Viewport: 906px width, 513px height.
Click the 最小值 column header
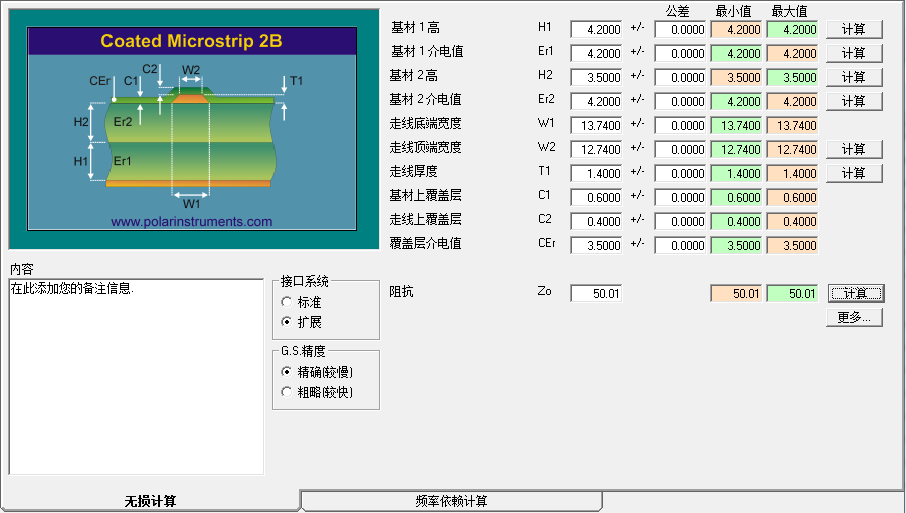tap(734, 11)
